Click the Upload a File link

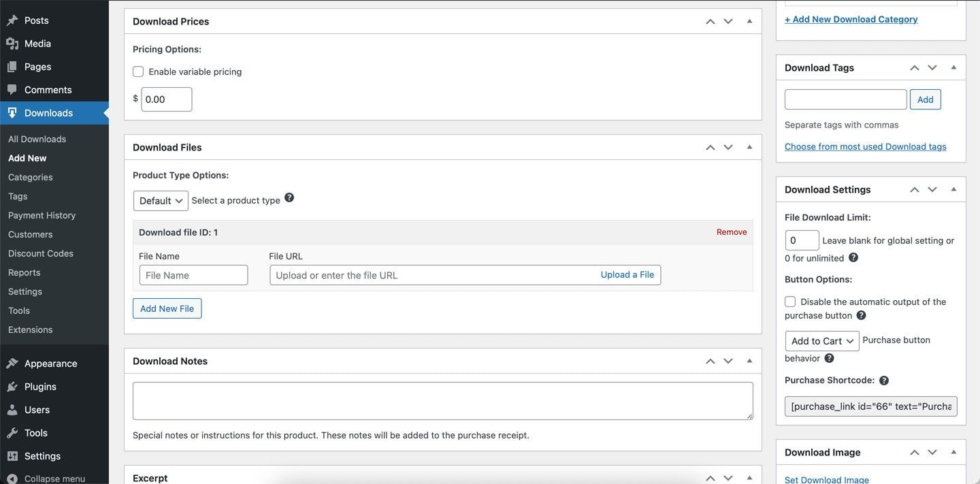coord(627,275)
